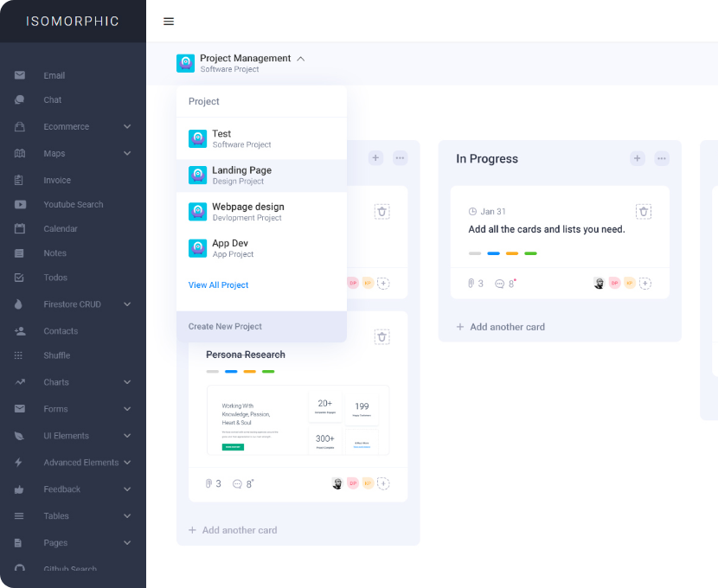The width and height of the screenshot is (718, 588).
Task: Expand the Forms submenu chevron
Action: click(127, 409)
